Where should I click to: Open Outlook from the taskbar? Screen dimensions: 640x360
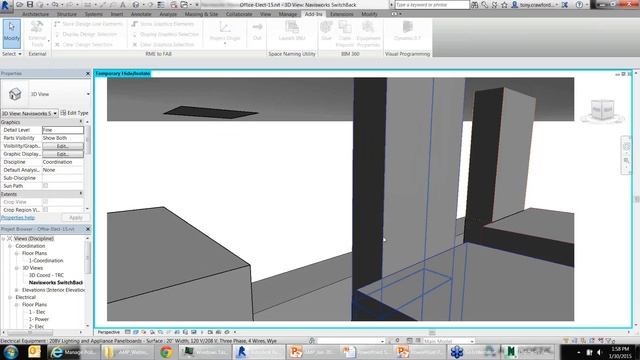point(34,352)
